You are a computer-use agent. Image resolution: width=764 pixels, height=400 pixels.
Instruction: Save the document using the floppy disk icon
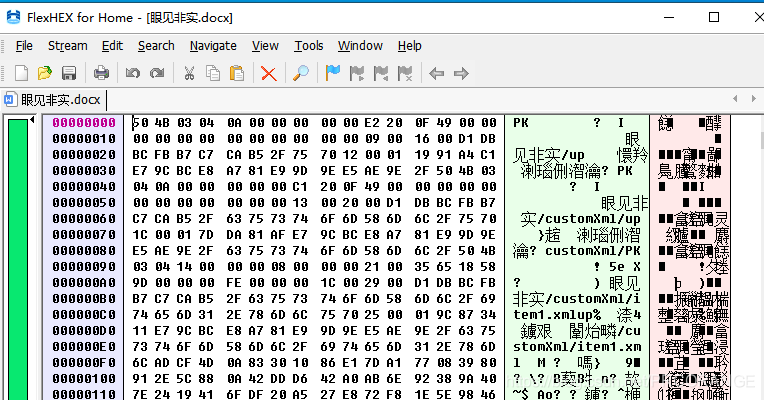[69, 73]
